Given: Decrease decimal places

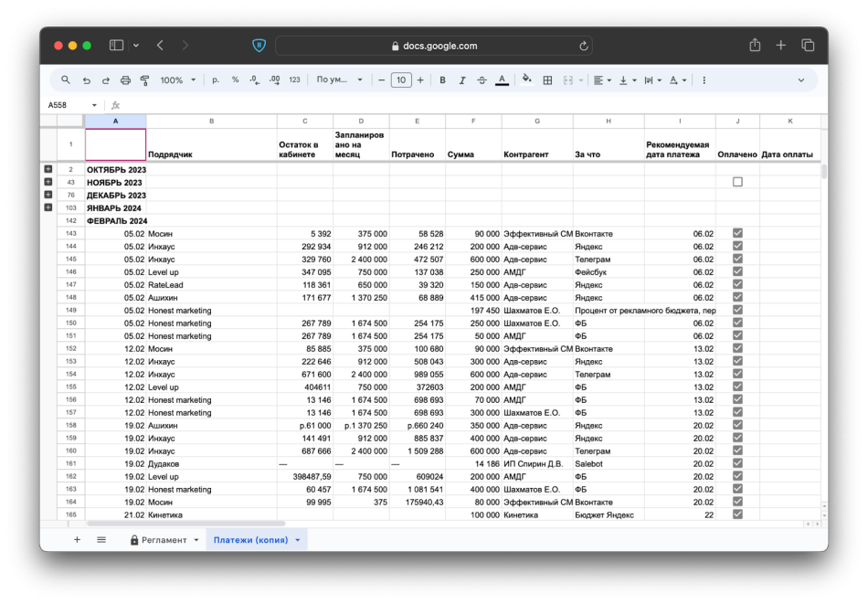Looking at the screenshot, I should point(254,80).
